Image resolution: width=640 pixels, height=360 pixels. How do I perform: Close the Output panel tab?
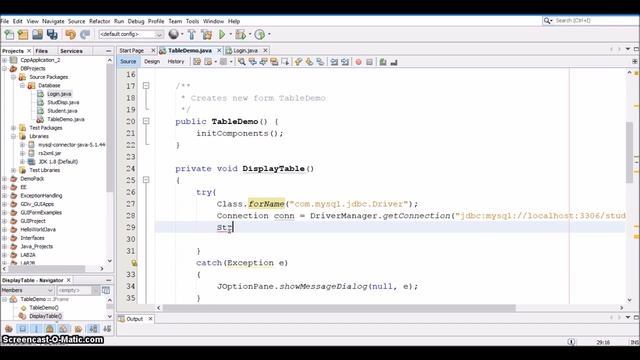150,319
